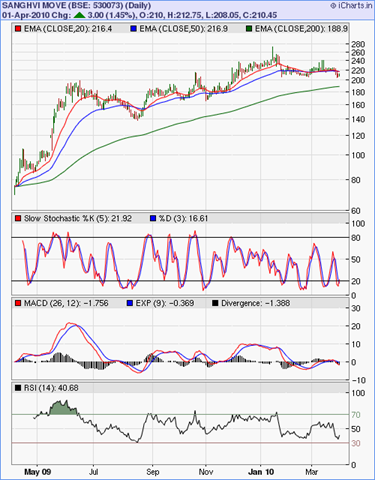The image size is (375, 480).
Task: Click the Mar x-axis label
Action: point(312,472)
